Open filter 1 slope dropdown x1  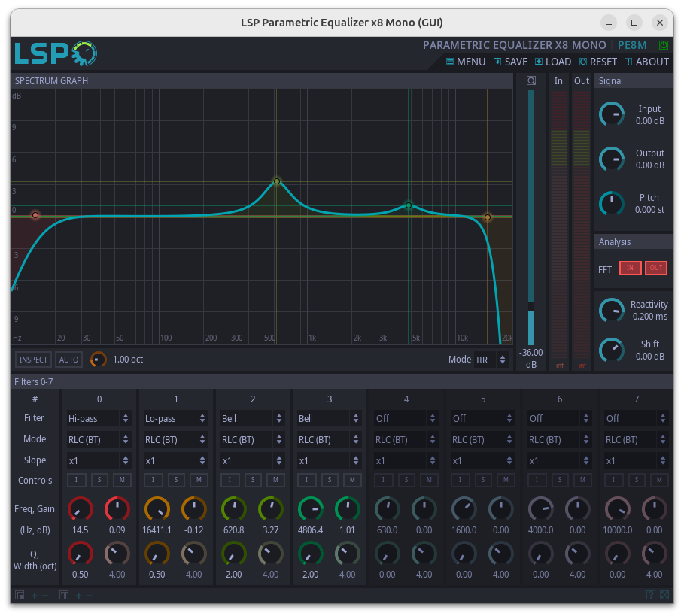pyautogui.click(x=175, y=461)
